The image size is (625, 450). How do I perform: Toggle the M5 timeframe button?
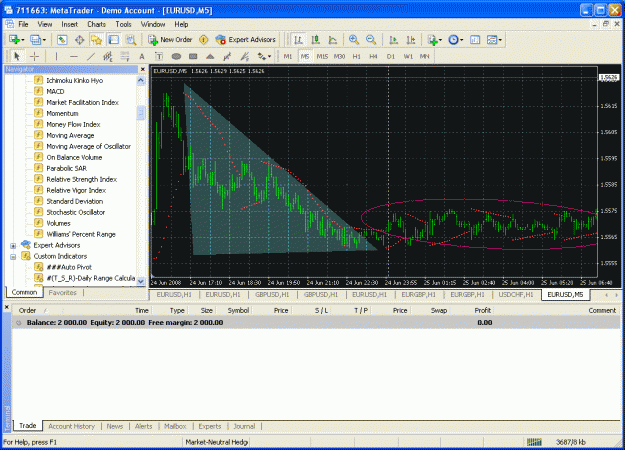[305, 56]
